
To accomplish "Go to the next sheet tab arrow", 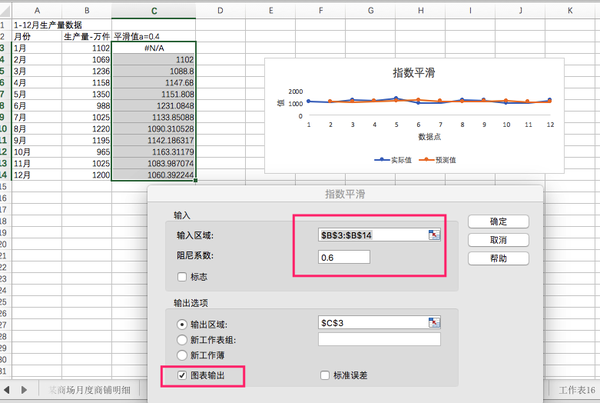I will point(24,390).
